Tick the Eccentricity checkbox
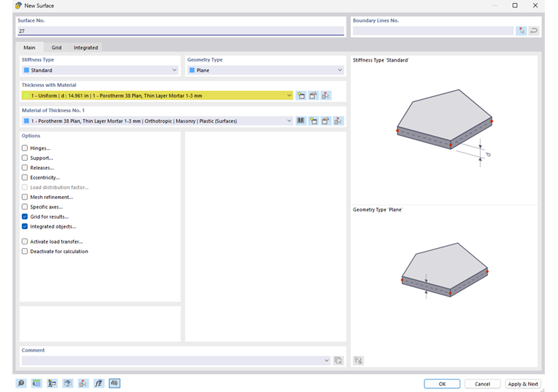The height and width of the screenshot is (392, 558). (24, 178)
